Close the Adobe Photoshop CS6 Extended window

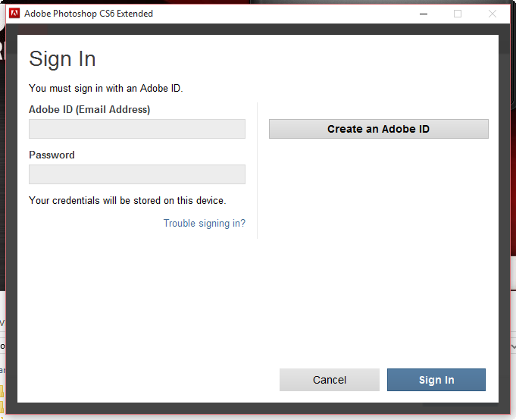(x=493, y=14)
